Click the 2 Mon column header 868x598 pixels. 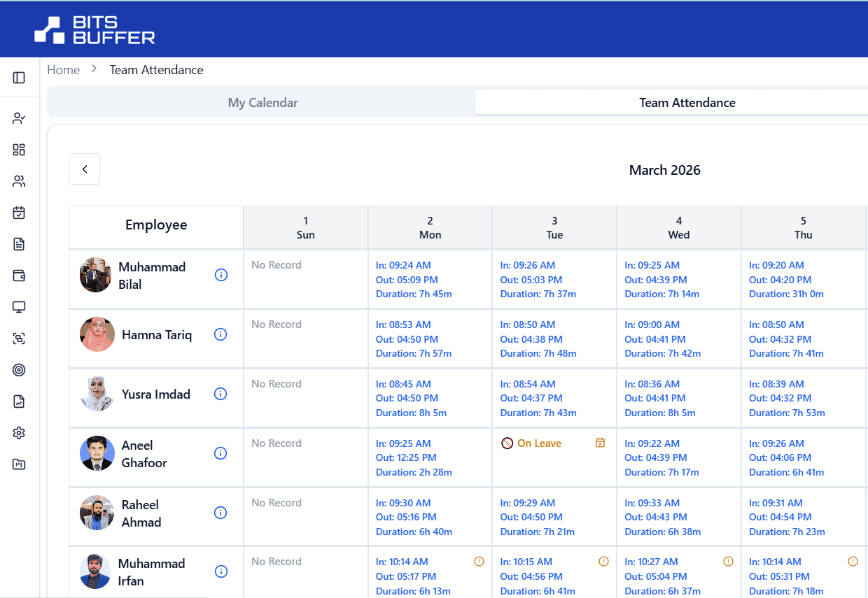430,227
